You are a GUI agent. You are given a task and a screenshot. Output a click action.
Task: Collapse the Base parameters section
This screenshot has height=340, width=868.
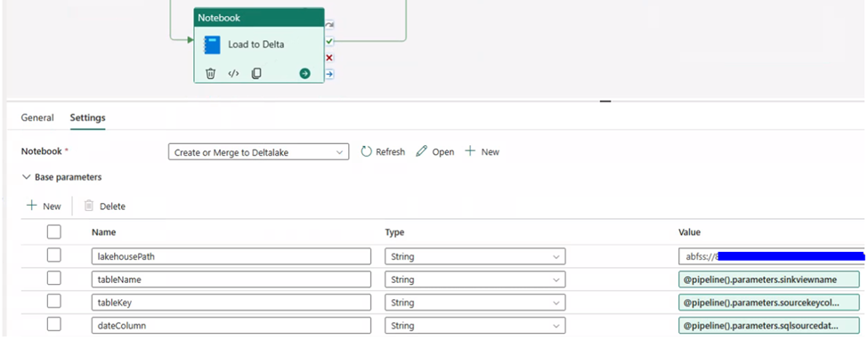pyautogui.click(x=61, y=177)
